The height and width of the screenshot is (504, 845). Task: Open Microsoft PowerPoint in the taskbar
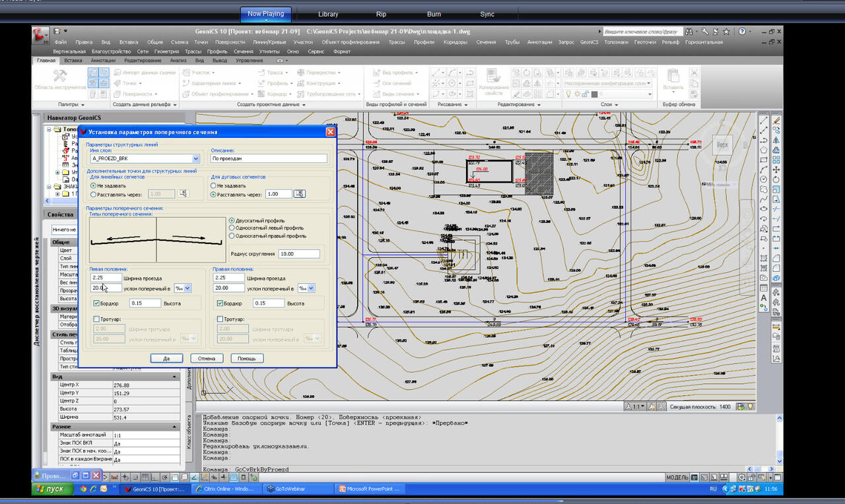click(368, 489)
